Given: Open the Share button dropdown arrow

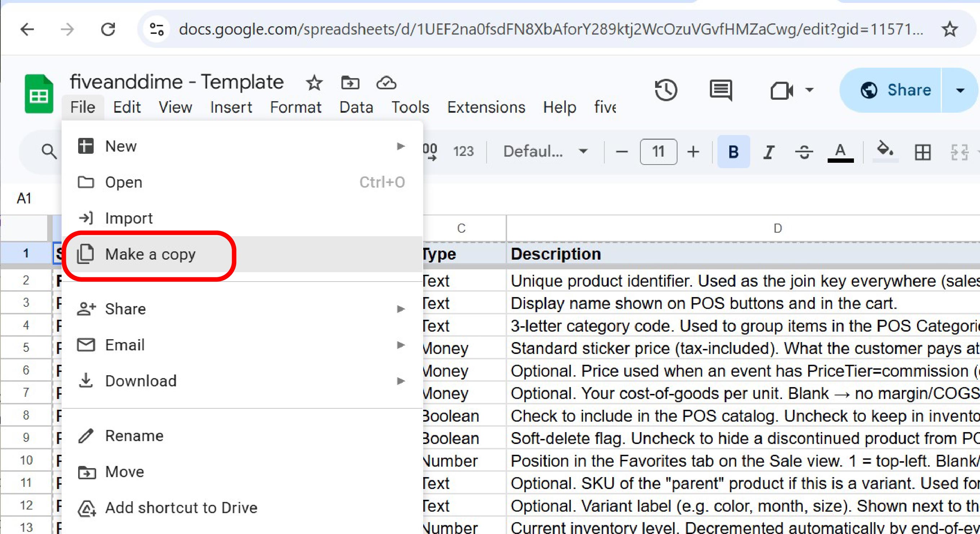Looking at the screenshot, I should (x=960, y=90).
